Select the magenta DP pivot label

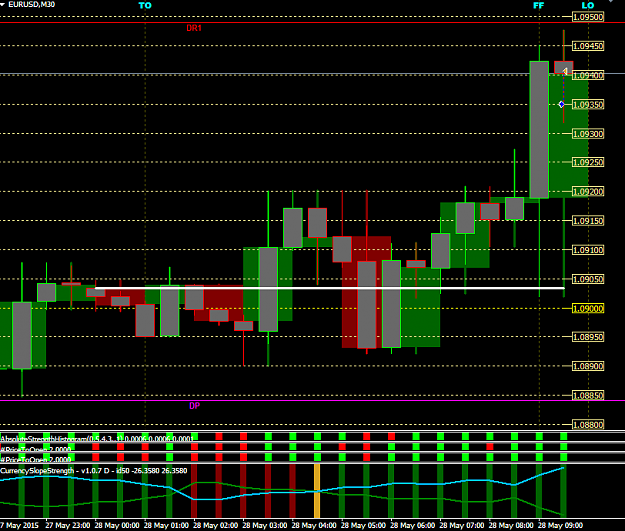tap(194, 406)
